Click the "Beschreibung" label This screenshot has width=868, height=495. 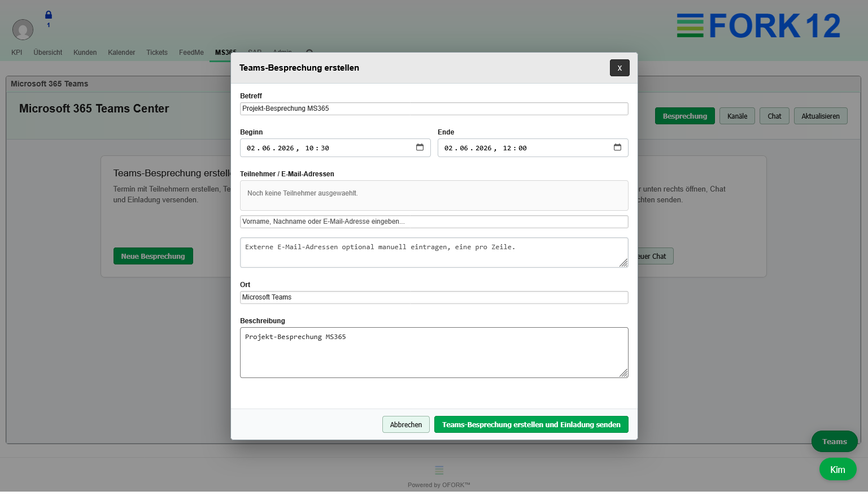(263, 321)
